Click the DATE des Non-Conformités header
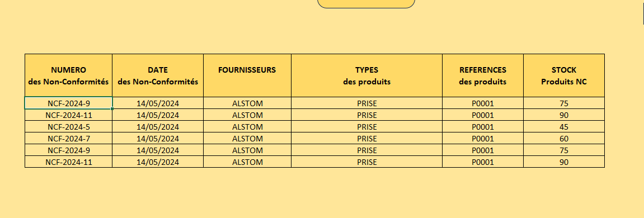Image resolution: width=644 pixels, height=218 pixels. [158, 75]
